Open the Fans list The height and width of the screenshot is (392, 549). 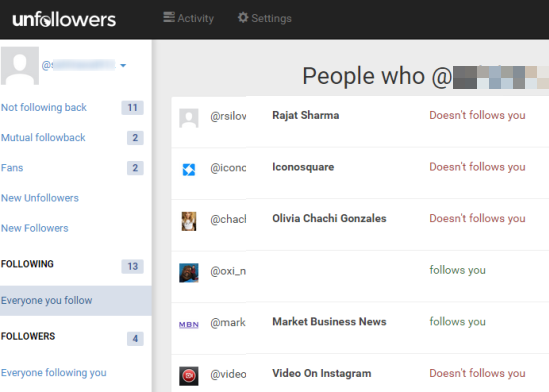pos(12,168)
